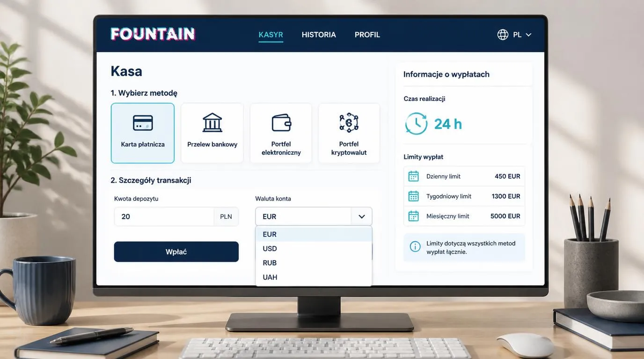Image resolution: width=644 pixels, height=359 pixels.
Task: Click the 1300 EUR weekly limit value
Action: click(506, 196)
